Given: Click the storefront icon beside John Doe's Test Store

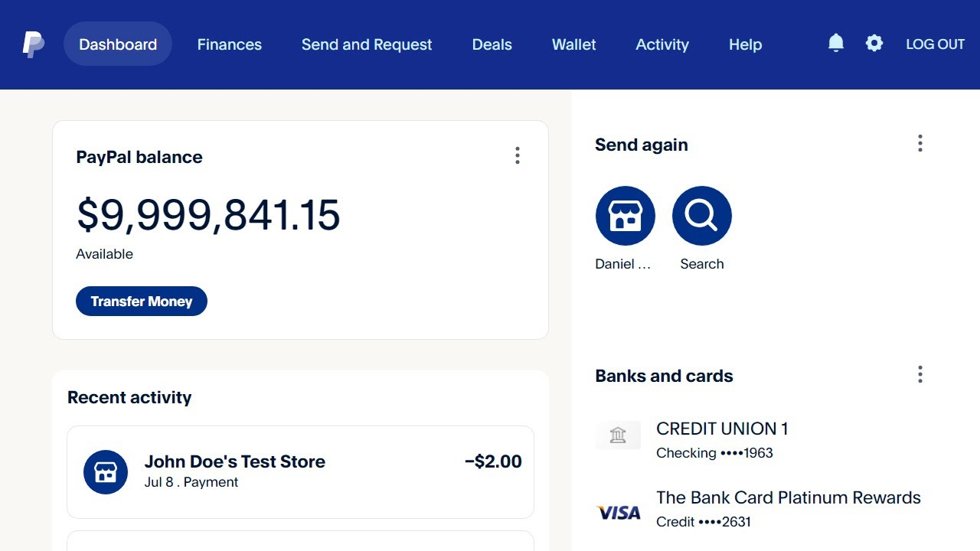Looking at the screenshot, I should coord(105,472).
